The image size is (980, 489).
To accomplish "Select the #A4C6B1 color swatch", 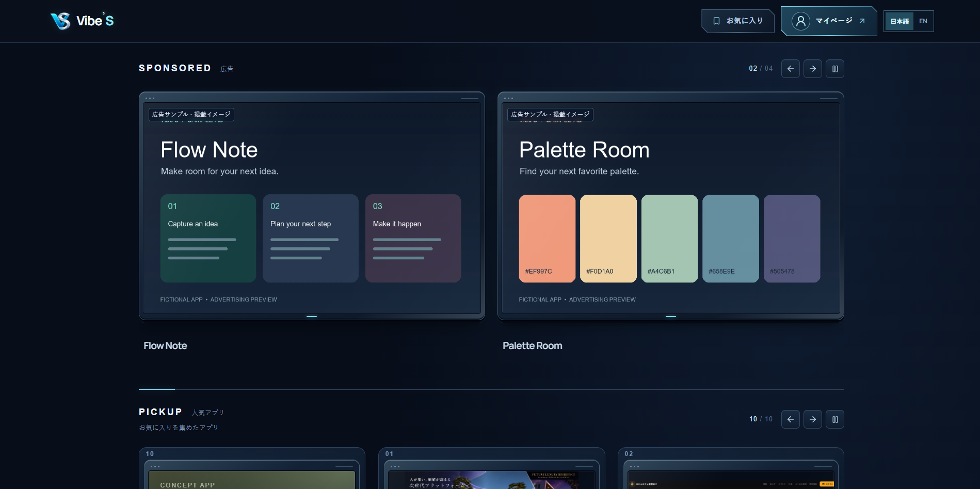I will 669,239.
